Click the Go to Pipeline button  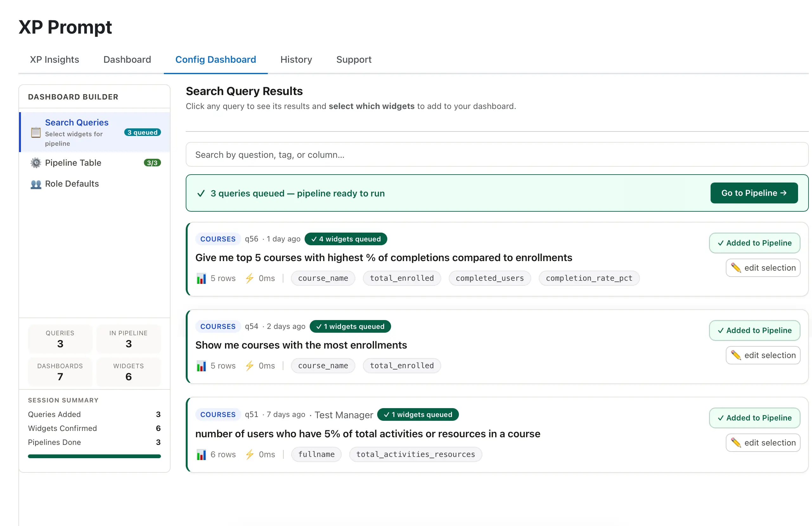coord(754,193)
